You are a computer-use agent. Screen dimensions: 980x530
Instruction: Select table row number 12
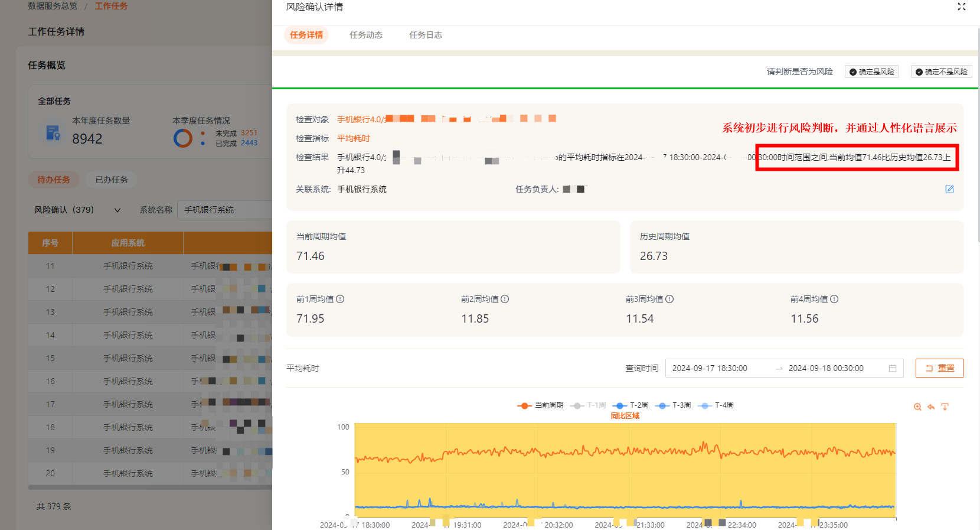pyautogui.click(x=150, y=289)
